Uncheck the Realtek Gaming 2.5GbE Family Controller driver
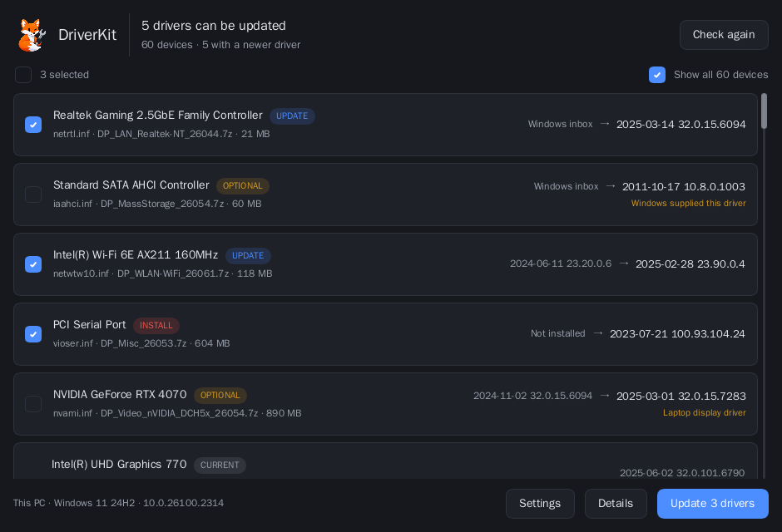 33,125
